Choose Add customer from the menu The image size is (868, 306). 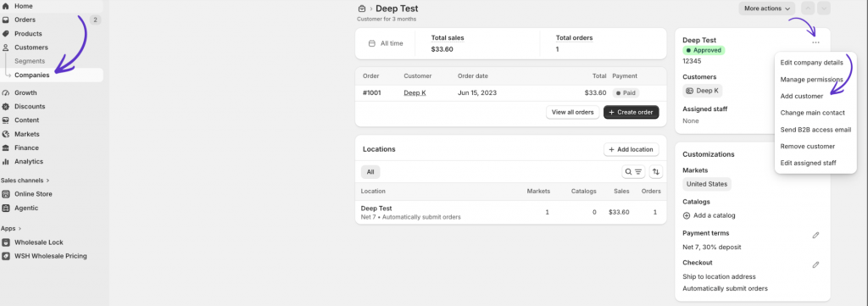coord(802,97)
